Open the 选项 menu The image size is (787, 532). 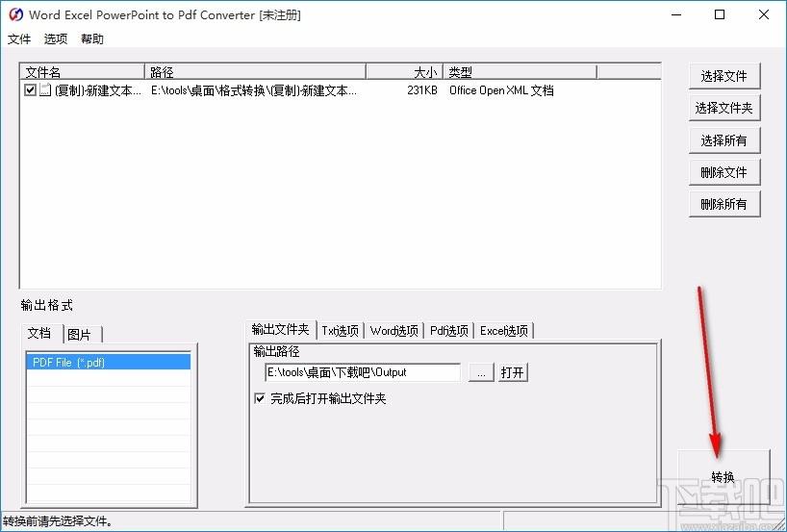click(x=56, y=39)
